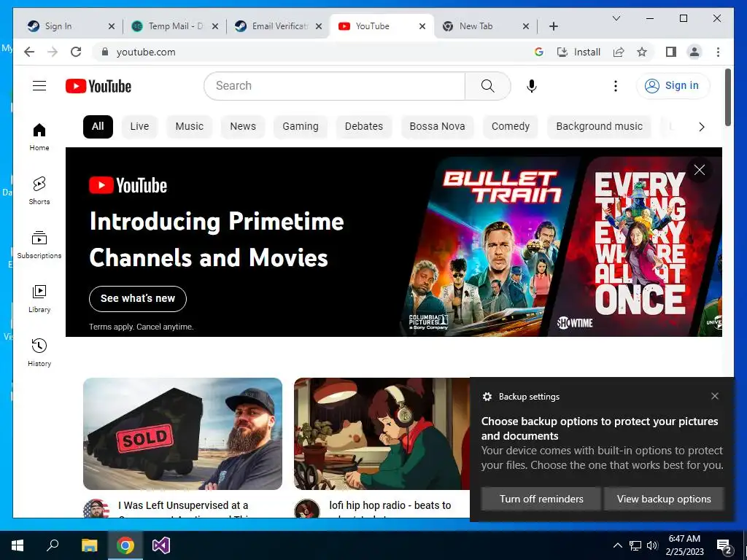Open a new tab with the plus button
The height and width of the screenshot is (560, 747).
(x=553, y=26)
